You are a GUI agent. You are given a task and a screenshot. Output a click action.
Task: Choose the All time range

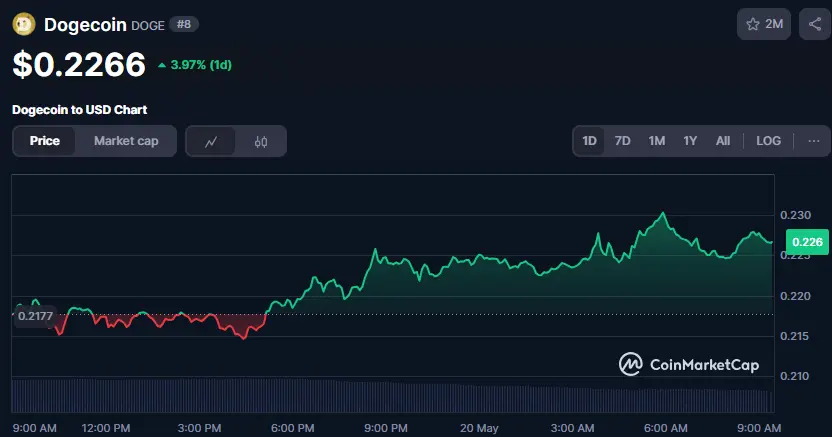tap(723, 141)
